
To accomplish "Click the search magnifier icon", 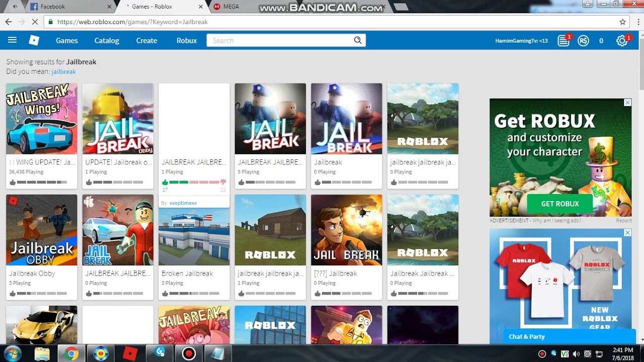I will 358,40.
